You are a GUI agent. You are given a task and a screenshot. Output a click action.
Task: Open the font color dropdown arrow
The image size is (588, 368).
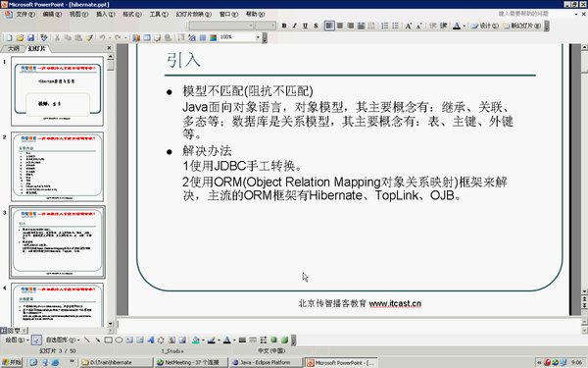click(464, 26)
